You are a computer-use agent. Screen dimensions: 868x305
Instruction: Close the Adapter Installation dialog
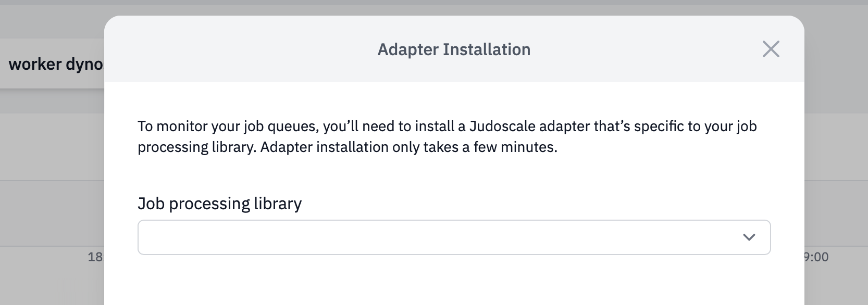pyautogui.click(x=771, y=49)
